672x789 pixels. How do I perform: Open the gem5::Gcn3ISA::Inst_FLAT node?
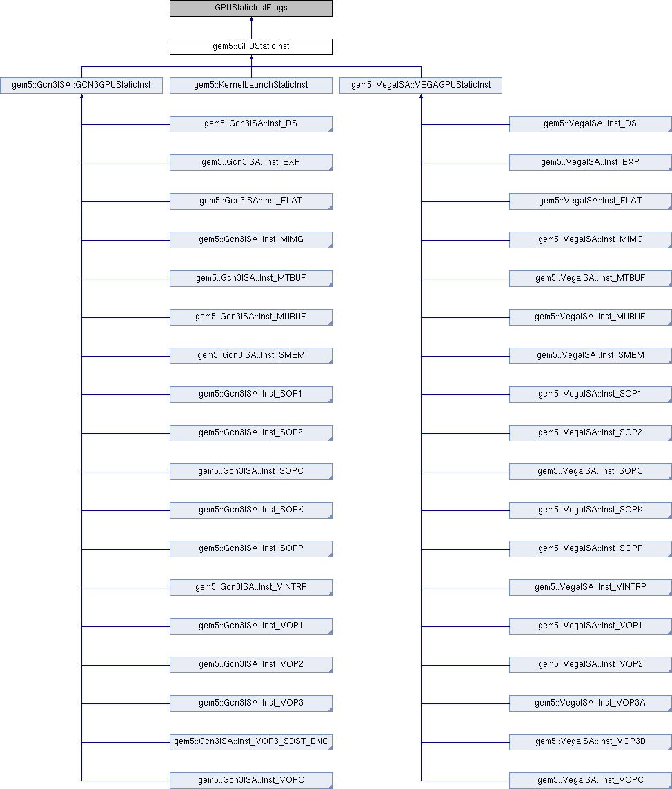click(x=251, y=201)
